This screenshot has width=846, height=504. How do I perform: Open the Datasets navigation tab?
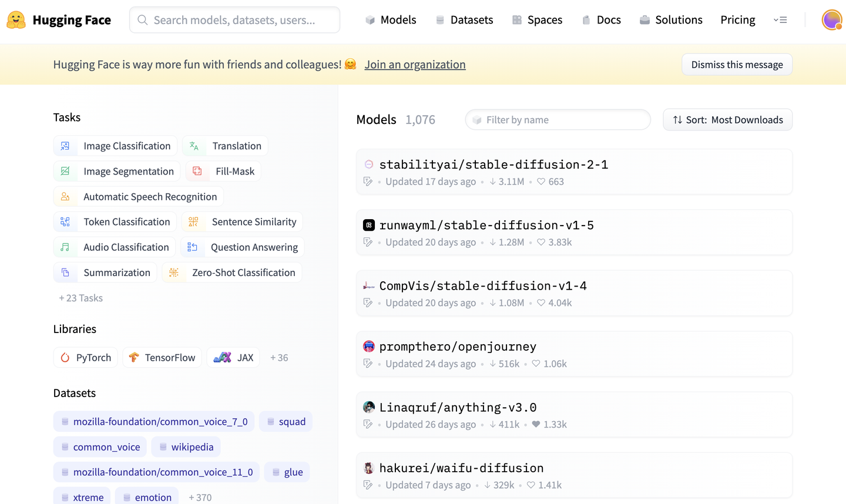tap(464, 20)
